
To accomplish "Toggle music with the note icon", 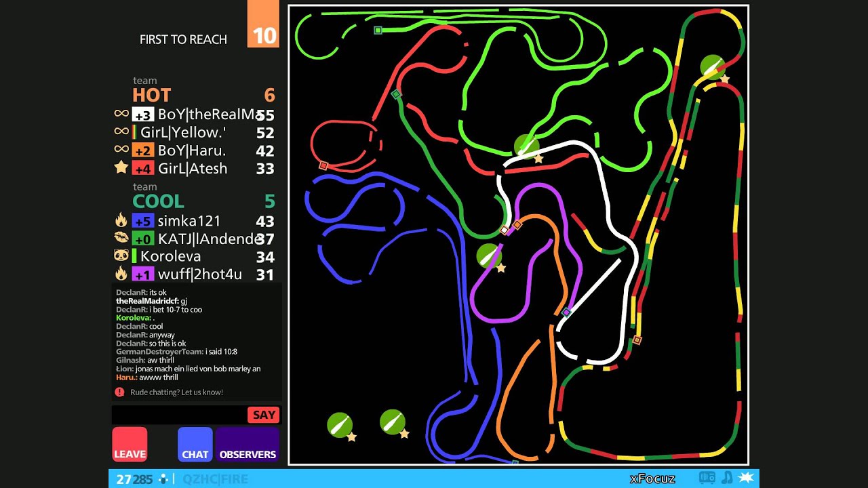I will point(727,478).
